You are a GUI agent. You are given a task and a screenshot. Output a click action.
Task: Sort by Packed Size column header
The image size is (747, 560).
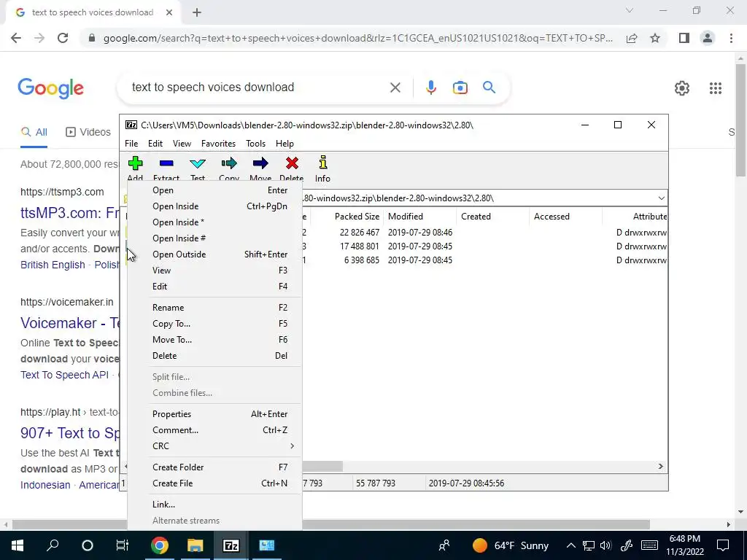coord(357,216)
